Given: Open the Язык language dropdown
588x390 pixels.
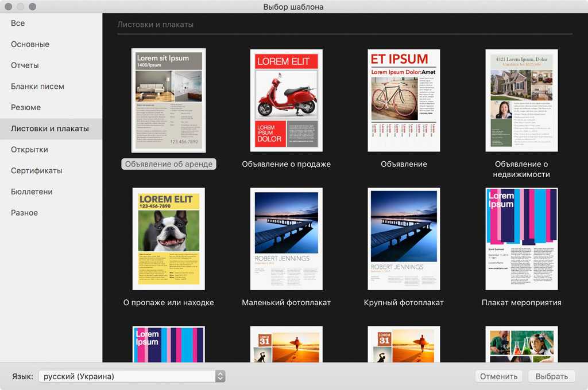Looking at the screenshot, I should pyautogui.click(x=131, y=376).
